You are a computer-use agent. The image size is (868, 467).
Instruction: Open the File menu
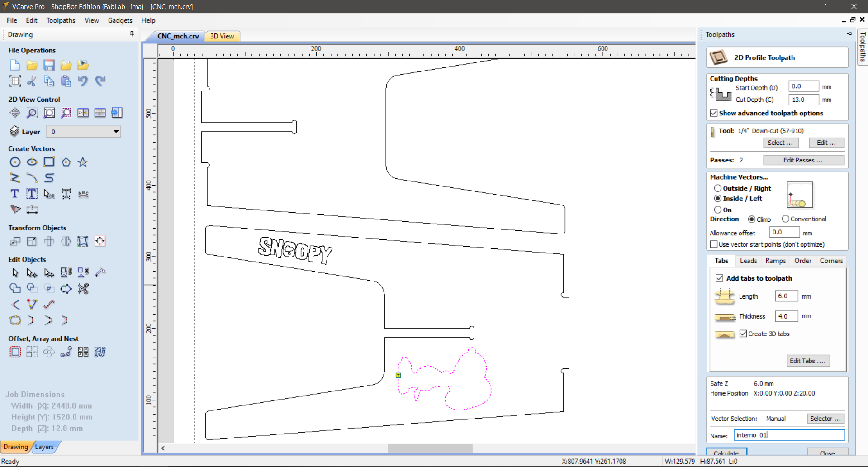12,20
